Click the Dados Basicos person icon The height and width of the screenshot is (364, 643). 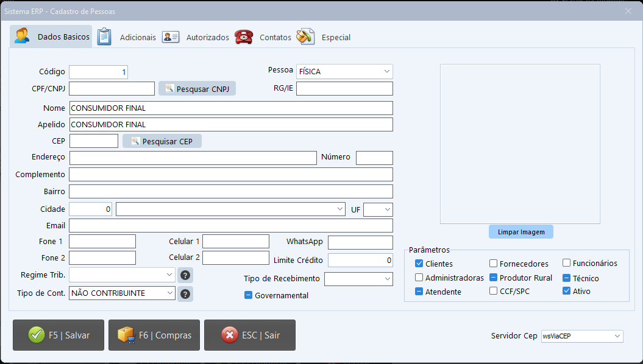22,36
